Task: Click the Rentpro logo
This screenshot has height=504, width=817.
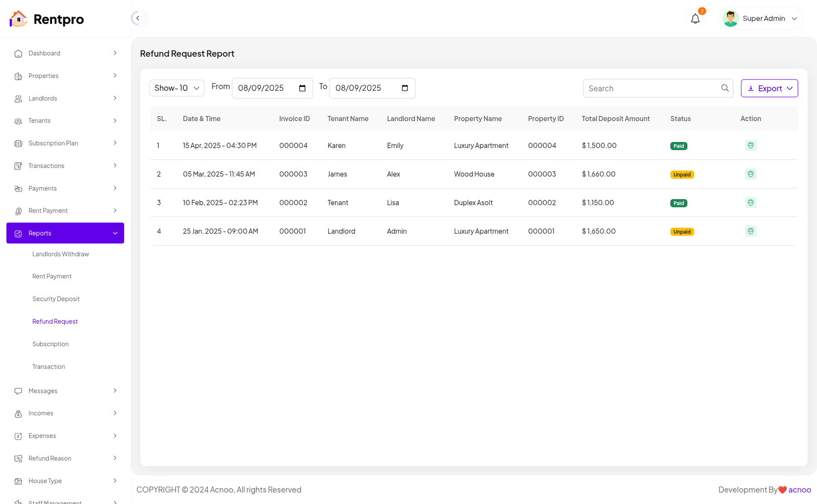Action: [x=46, y=19]
